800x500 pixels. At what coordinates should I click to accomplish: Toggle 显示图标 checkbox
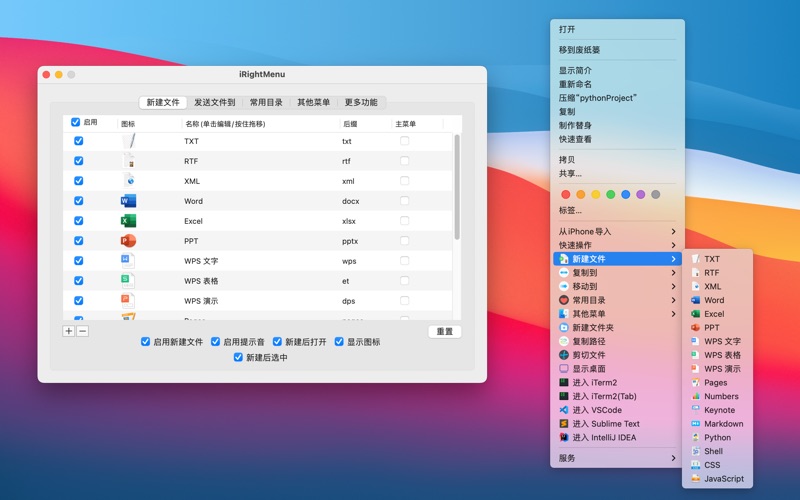click(339, 341)
